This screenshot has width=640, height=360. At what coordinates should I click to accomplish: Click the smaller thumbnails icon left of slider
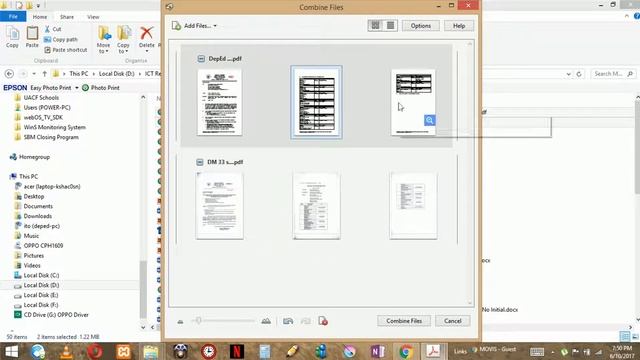pyautogui.click(x=180, y=322)
